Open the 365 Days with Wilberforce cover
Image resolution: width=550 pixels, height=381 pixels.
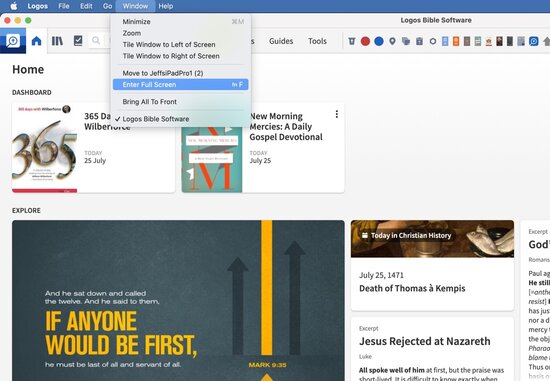(45, 148)
